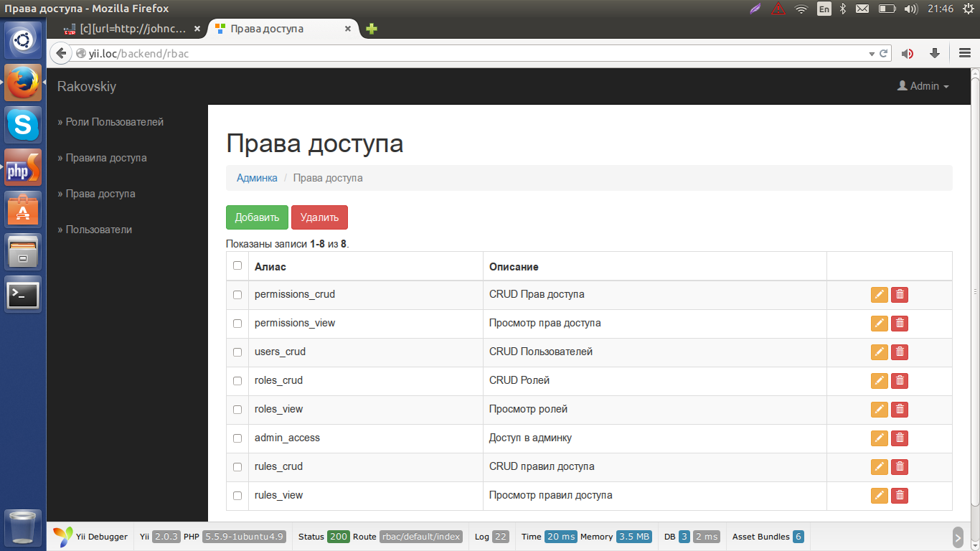Viewport: 980px width, 551px height.
Task: Click the trash icon for users_crud row
Action: (x=899, y=352)
